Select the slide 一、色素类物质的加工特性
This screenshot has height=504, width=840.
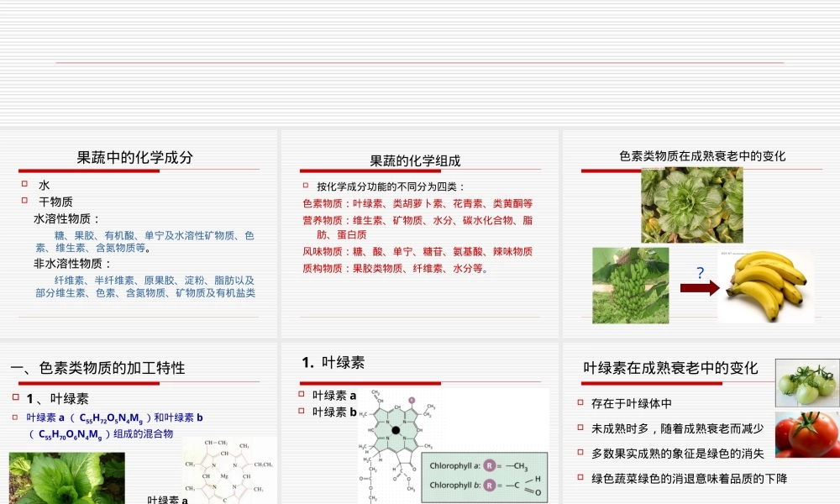click(x=139, y=423)
